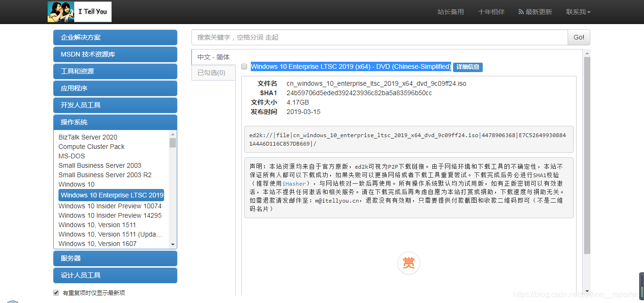The height and width of the screenshot is (303, 644).
Task: Expand the 开发人员工具 panel
Action: click(x=115, y=105)
